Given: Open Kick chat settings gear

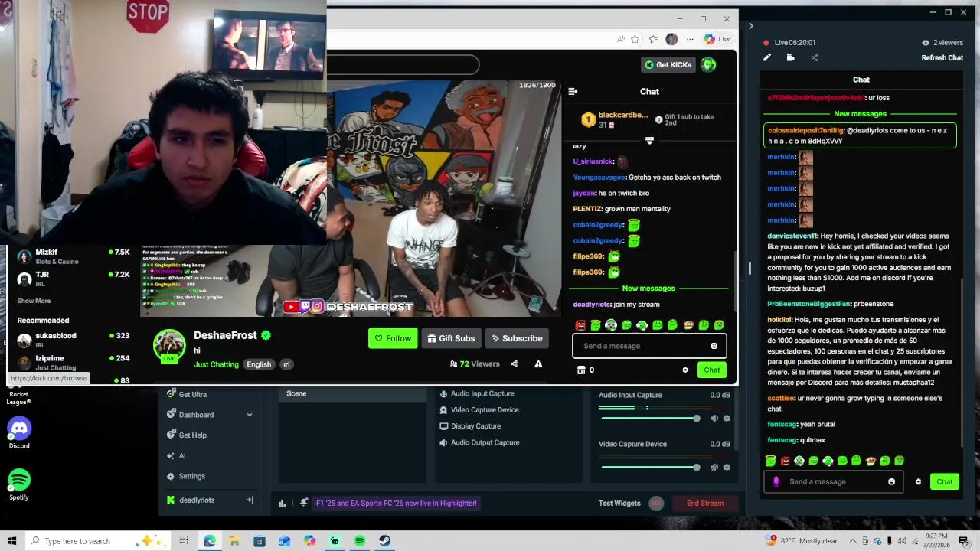Looking at the screenshot, I should tap(685, 370).
